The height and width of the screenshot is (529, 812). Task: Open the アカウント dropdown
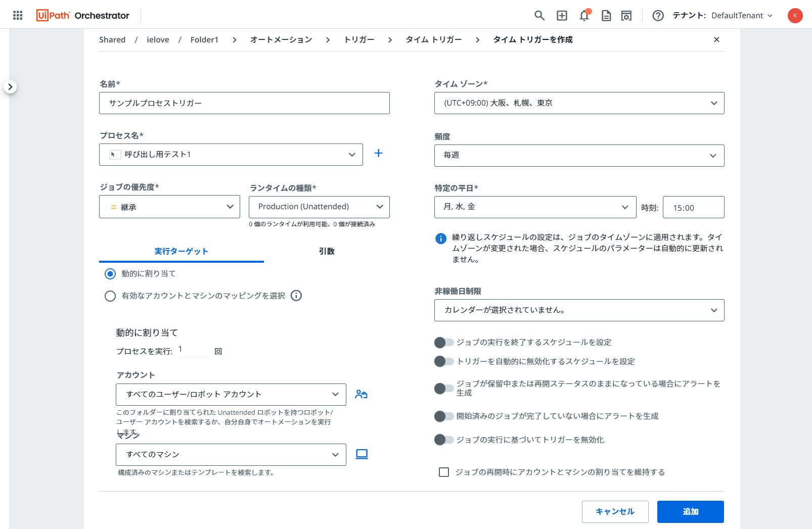[231, 395]
